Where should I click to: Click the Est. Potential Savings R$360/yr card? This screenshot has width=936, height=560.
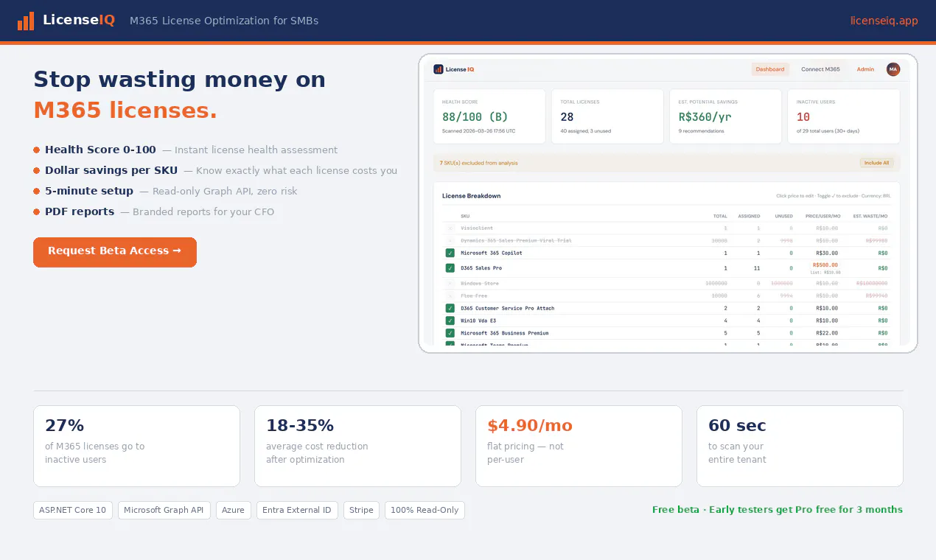pos(725,116)
